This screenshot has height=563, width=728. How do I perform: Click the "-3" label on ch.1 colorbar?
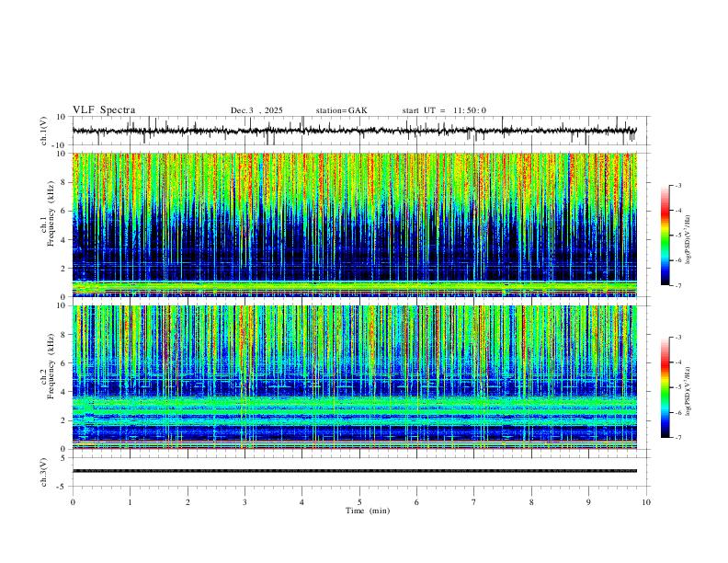pyautogui.click(x=677, y=186)
